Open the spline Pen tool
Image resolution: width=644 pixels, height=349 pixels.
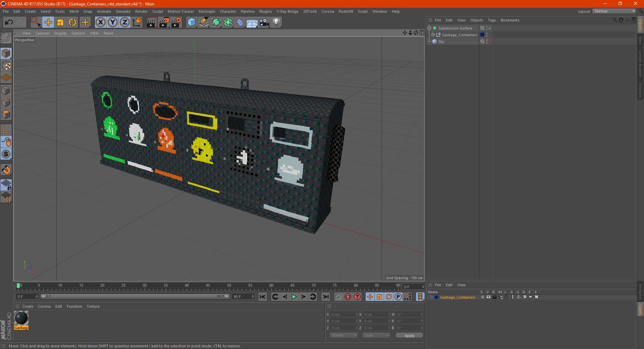pyautogui.click(x=204, y=22)
